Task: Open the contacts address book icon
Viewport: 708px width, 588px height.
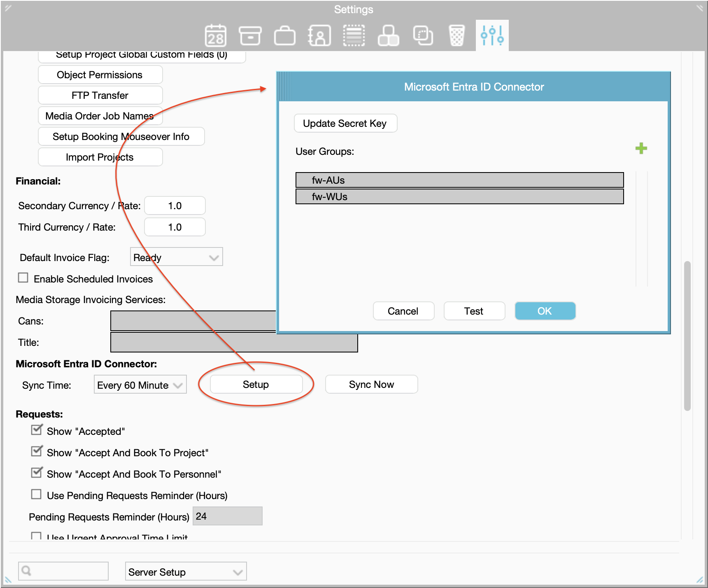Action: (319, 35)
